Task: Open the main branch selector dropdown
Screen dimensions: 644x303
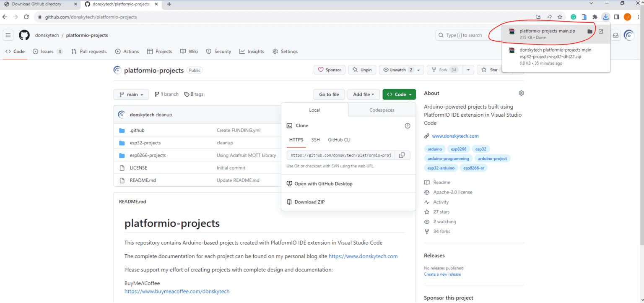Action: (x=131, y=94)
